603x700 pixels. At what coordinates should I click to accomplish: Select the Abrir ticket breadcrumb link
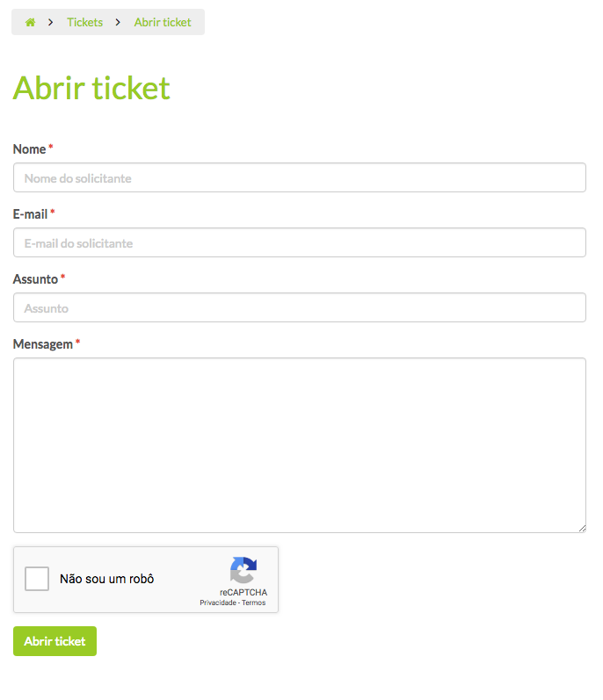(163, 22)
